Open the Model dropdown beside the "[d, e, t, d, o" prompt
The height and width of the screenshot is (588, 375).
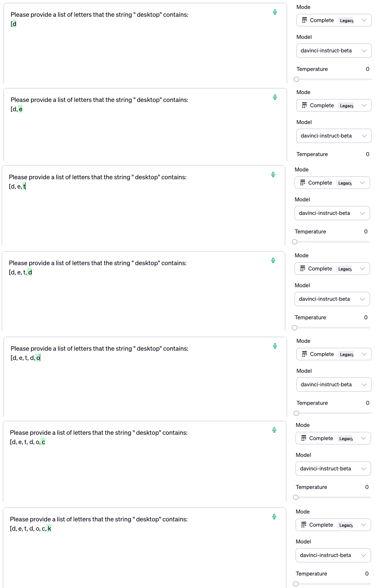[334, 385]
